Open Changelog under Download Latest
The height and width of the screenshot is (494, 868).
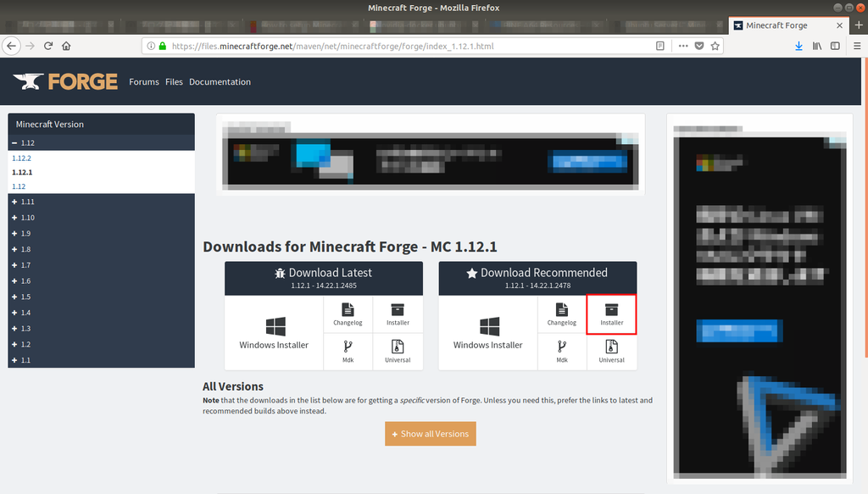pyautogui.click(x=348, y=314)
